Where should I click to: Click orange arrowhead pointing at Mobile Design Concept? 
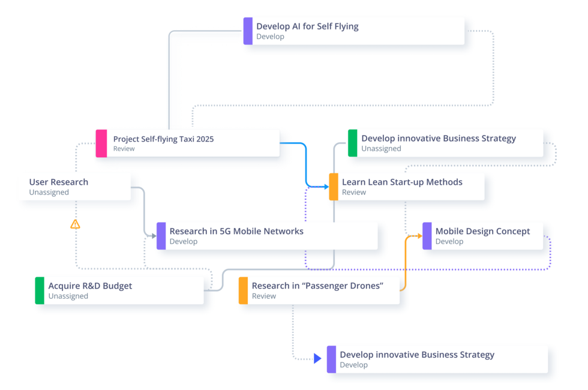419,236
